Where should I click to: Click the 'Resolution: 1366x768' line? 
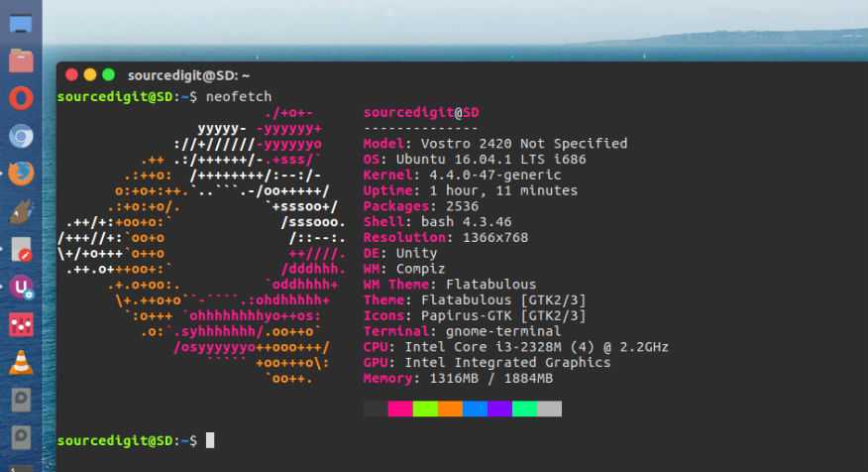(x=446, y=237)
